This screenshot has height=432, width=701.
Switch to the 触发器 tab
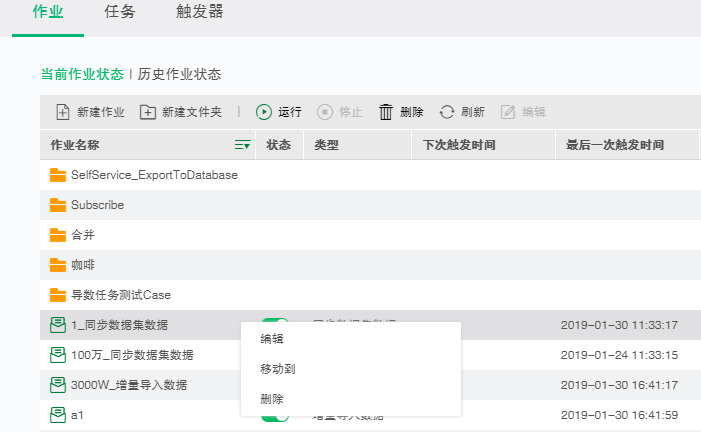193,13
